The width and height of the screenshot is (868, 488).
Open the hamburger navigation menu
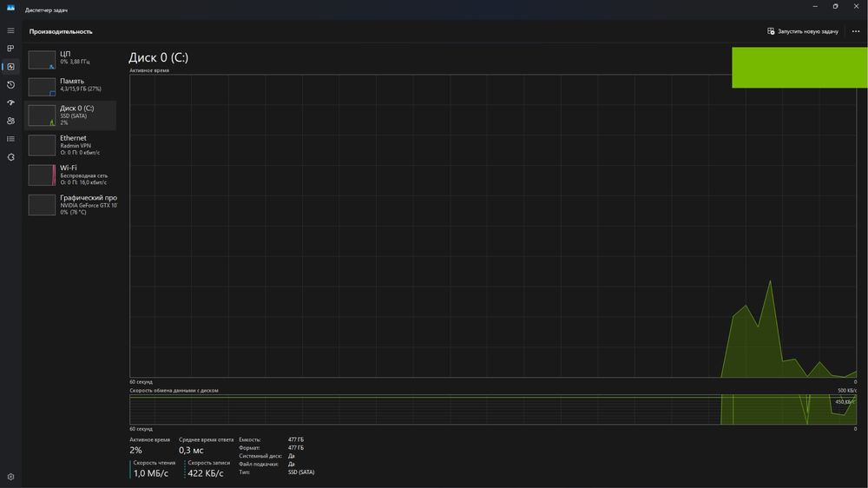(10, 30)
